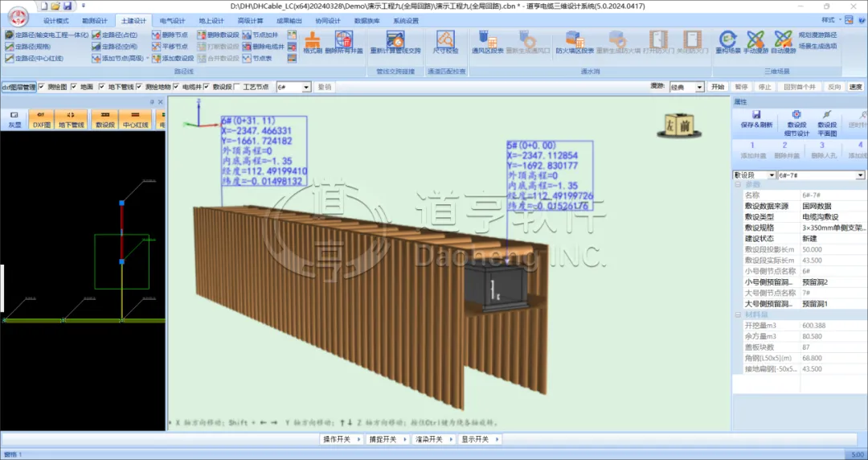868x460 pixels.
Task: Click the 删除所有井盖 icon
Action: coord(344,40)
